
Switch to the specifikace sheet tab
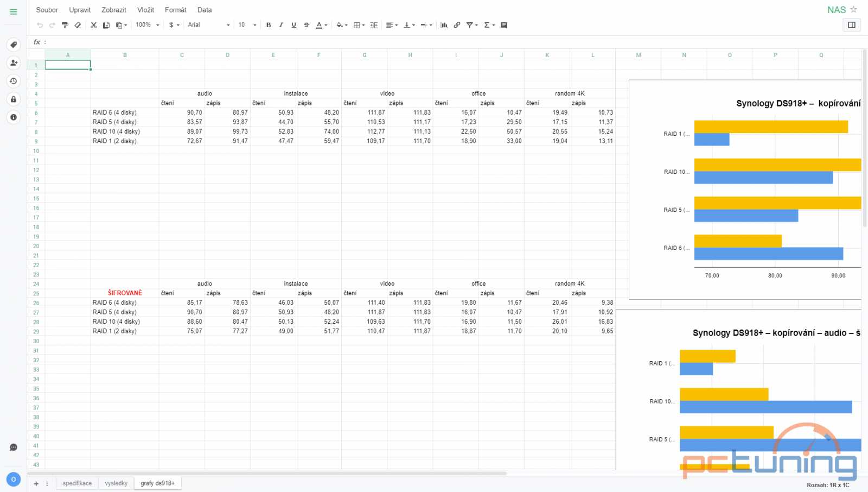[x=77, y=483]
